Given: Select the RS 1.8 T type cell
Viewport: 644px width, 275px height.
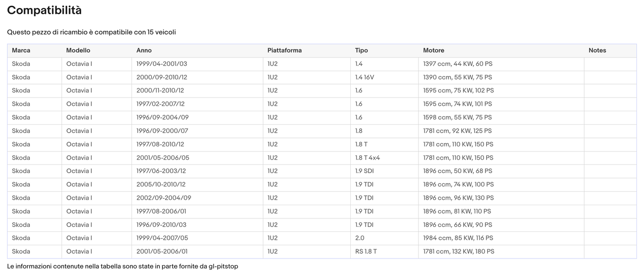Looking at the screenshot, I should point(366,251).
